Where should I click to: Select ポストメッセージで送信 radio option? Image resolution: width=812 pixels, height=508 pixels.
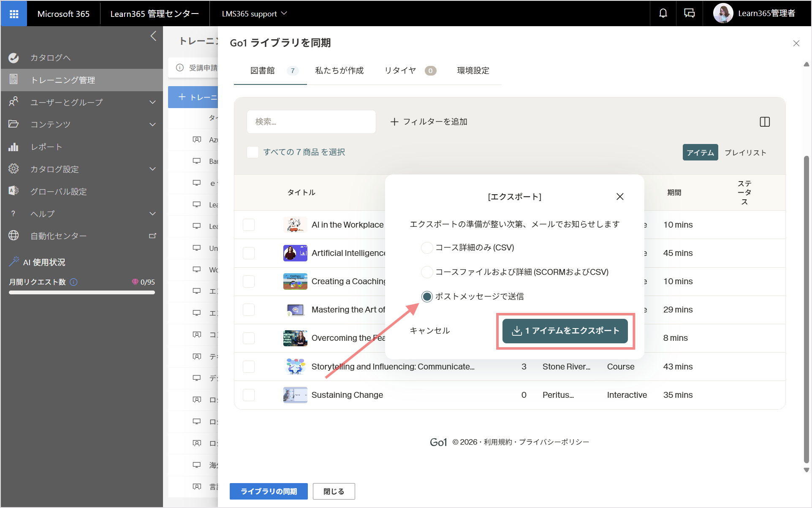(427, 296)
